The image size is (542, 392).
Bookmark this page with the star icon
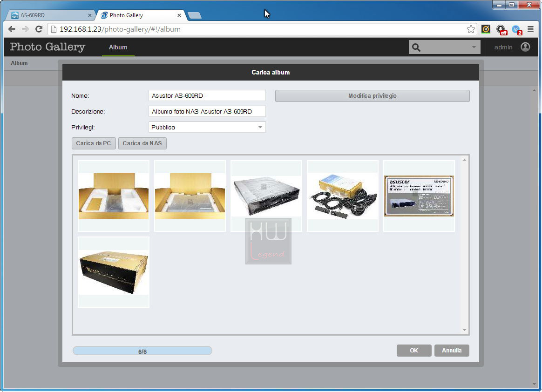[x=471, y=29]
